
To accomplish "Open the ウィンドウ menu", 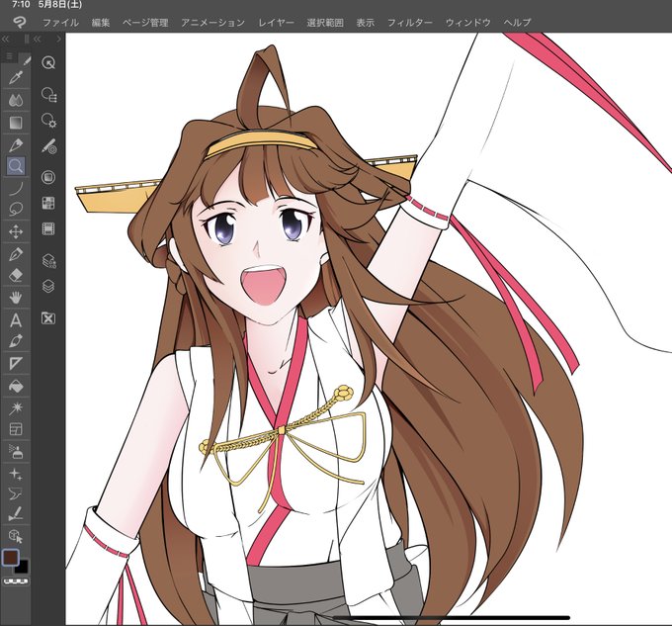I will tap(468, 23).
